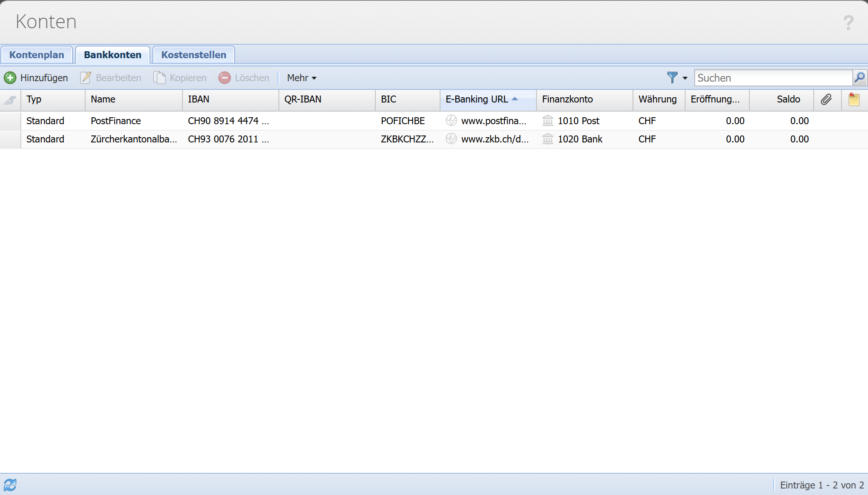868x495 pixels.
Task: Click the paperclip attachments column header
Action: (x=826, y=99)
